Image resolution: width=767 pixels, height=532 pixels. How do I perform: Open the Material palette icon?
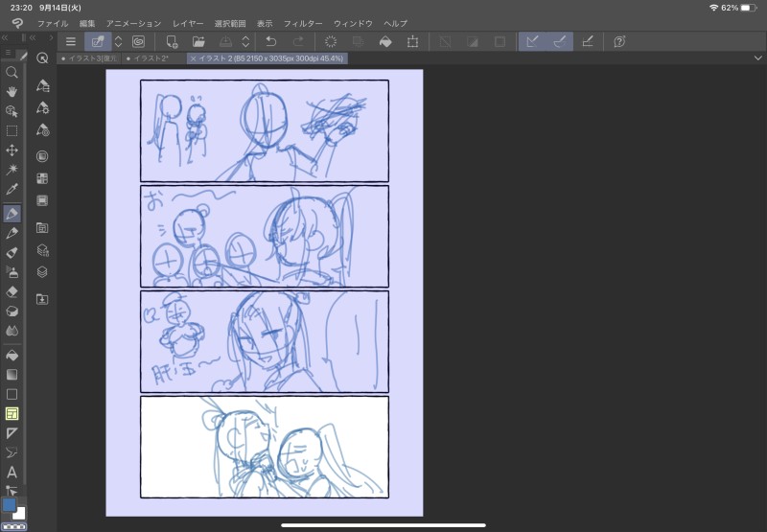[x=42, y=299]
